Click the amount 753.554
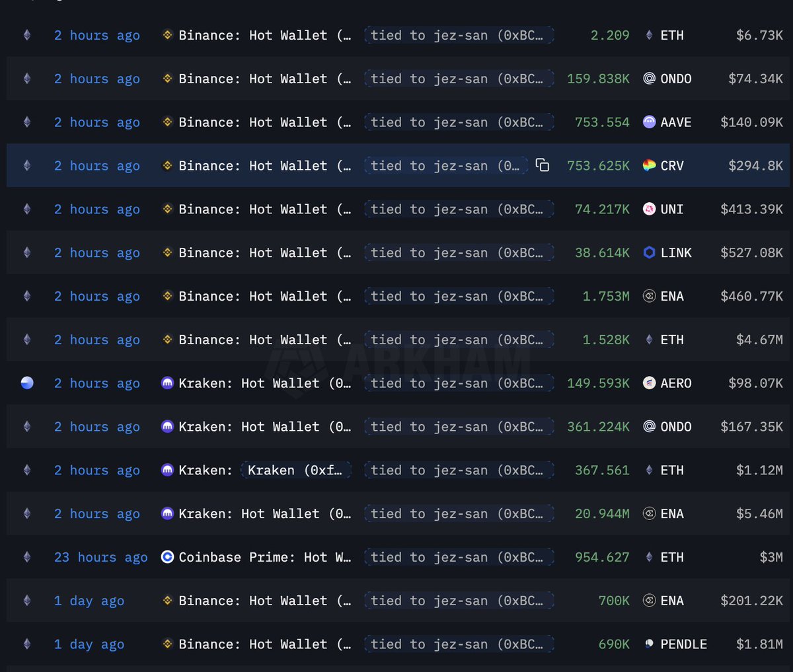Viewport: 793px width, 672px height. pos(602,122)
